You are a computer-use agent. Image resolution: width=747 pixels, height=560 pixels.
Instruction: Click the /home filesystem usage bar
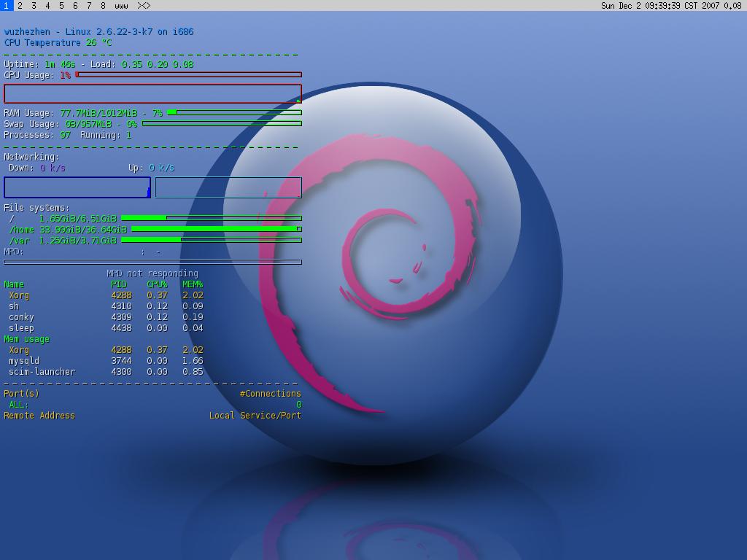point(217,229)
